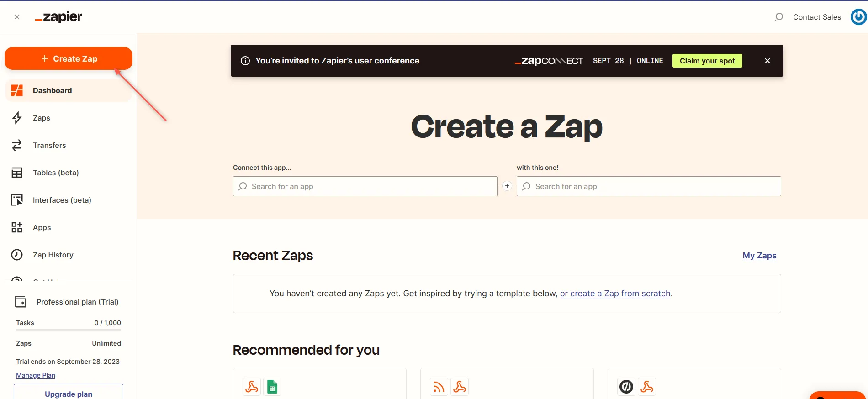Click the Transfers arrows icon
This screenshot has height=399, width=868.
[x=17, y=145]
